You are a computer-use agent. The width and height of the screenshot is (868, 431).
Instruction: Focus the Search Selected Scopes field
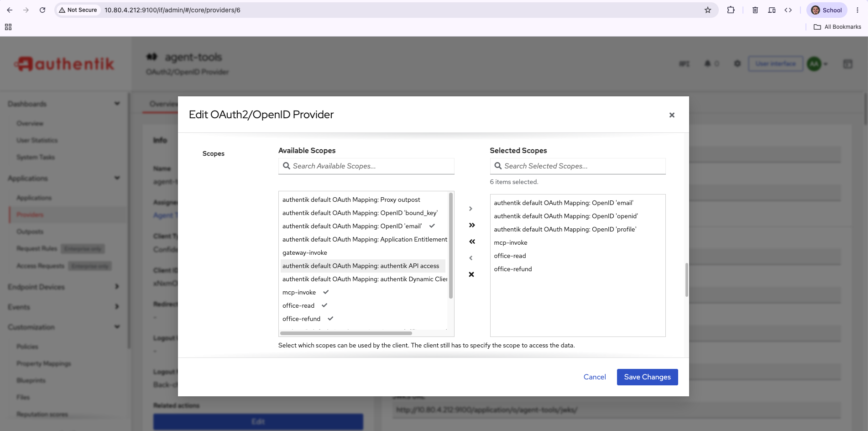578,166
